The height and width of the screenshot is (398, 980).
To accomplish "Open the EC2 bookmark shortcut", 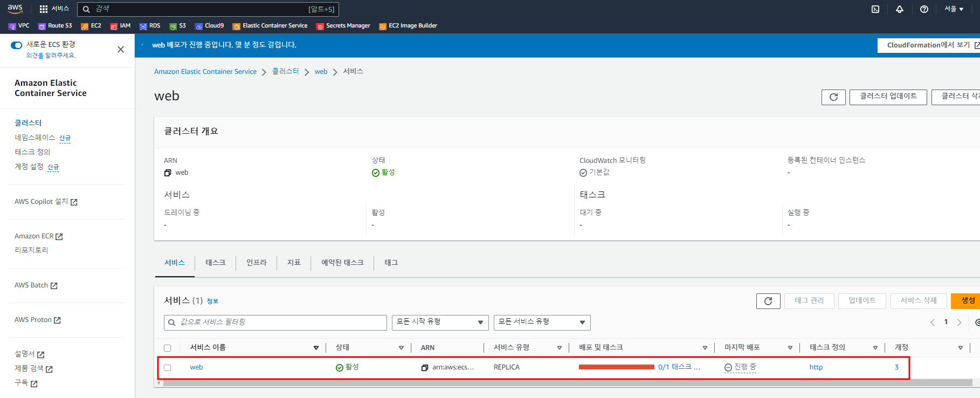I will click(91, 26).
